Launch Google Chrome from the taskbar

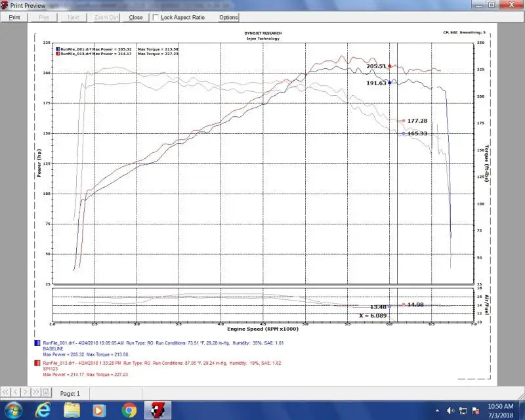click(x=130, y=409)
